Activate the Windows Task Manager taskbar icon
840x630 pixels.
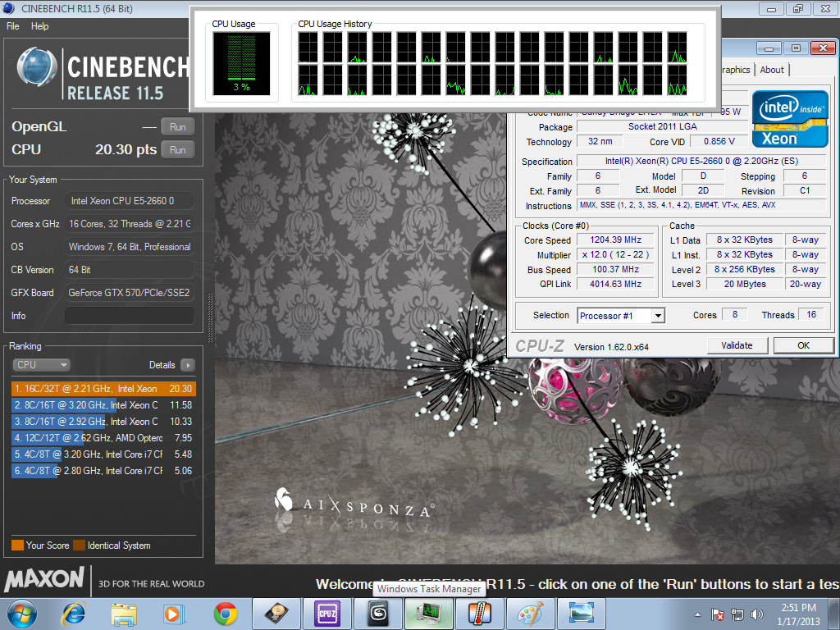pos(429,614)
